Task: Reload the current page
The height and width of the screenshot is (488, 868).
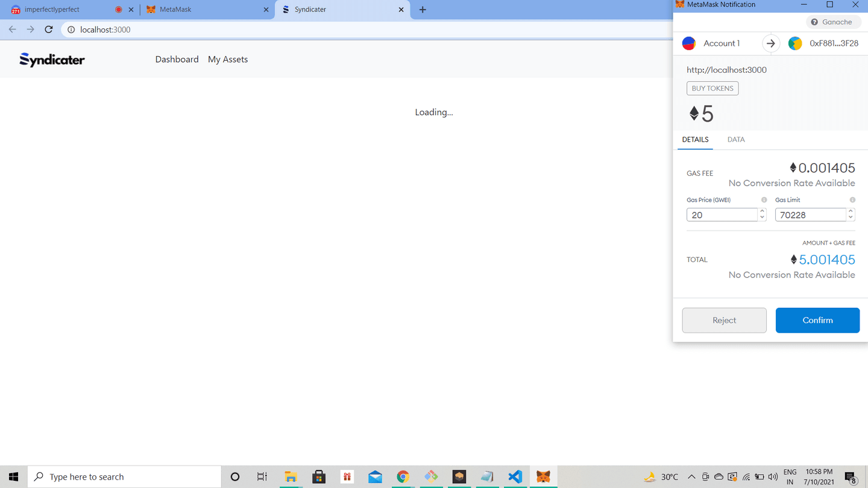Action: [49, 30]
